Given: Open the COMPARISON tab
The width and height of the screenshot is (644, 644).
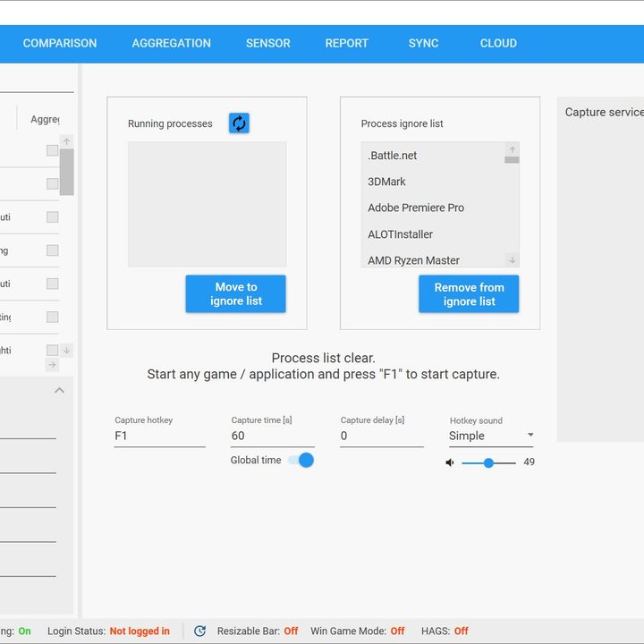Looking at the screenshot, I should (x=60, y=43).
